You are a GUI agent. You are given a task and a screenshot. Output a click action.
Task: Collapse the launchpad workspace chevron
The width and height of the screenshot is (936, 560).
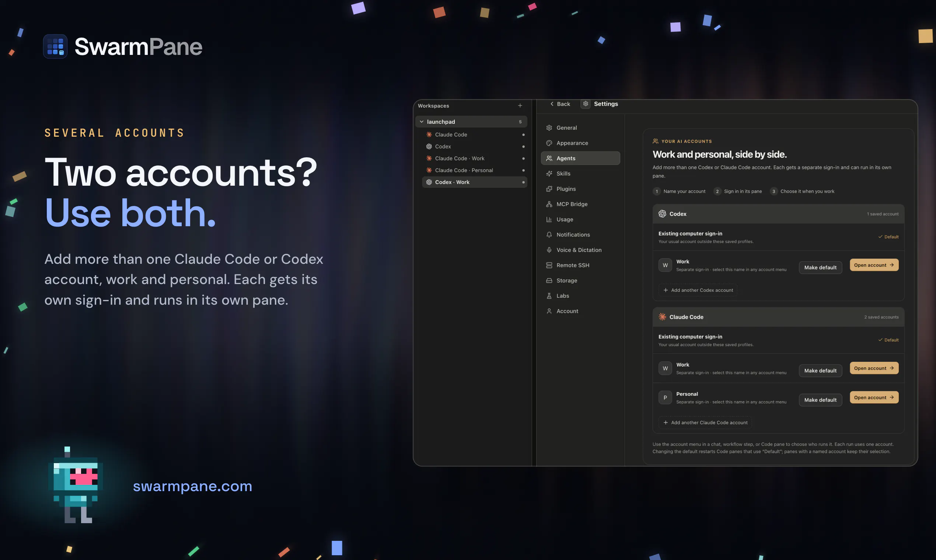point(422,122)
